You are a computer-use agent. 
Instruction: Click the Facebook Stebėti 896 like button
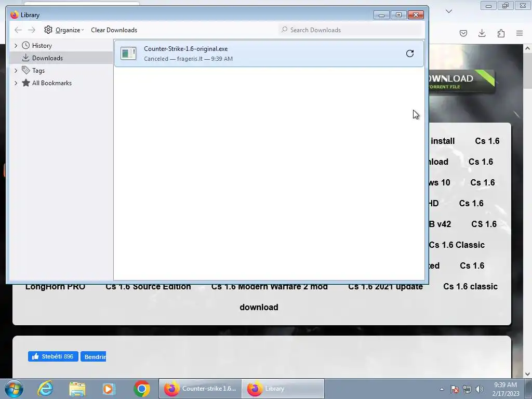pyautogui.click(x=53, y=356)
